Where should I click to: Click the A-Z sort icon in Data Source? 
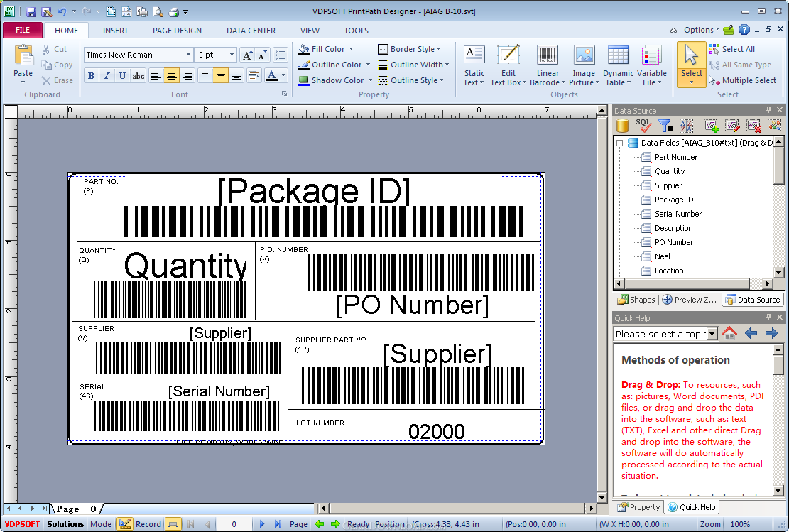tap(686, 125)
